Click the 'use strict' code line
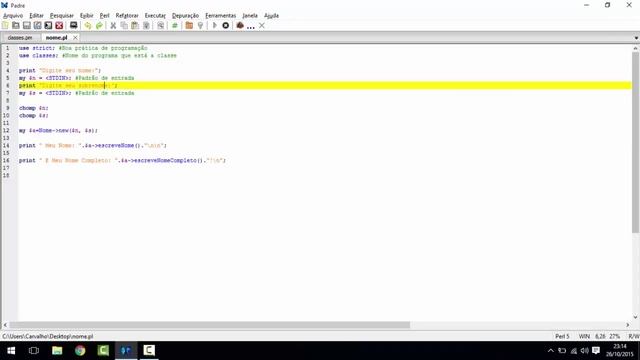Viewport: 640px width, 360px height. [83, 48]
